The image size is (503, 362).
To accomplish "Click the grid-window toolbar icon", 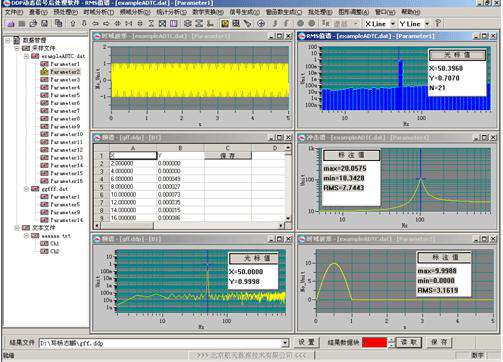I will (236, 24).
